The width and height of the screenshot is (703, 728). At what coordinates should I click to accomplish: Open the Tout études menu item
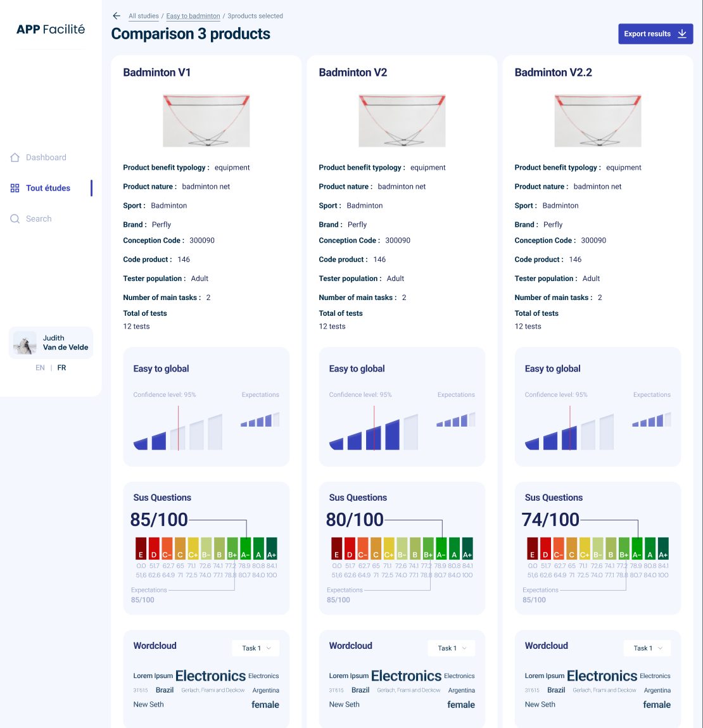tap(48, 188)
